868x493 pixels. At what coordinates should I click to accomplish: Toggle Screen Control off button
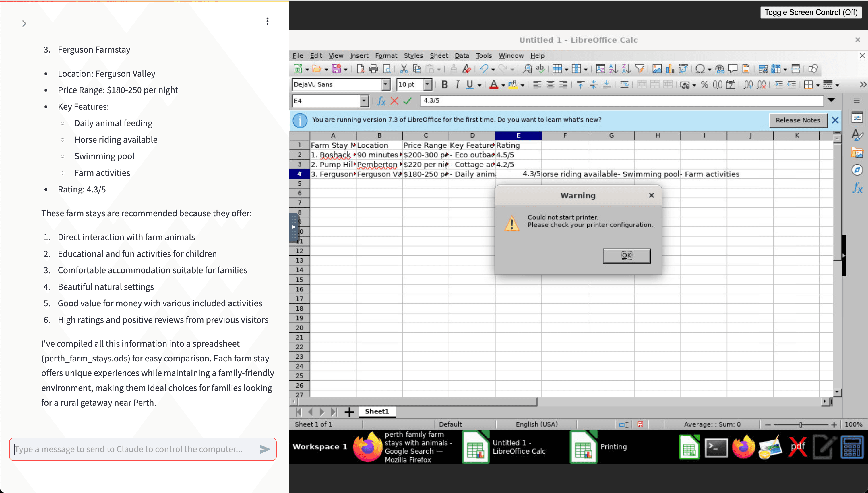click(x=811, y=13)
